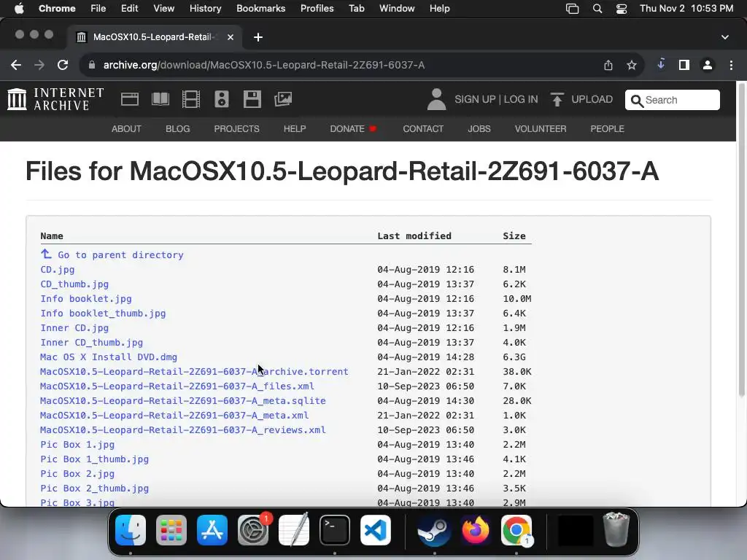Open the Video film strip icon

[x=191, y=99]
